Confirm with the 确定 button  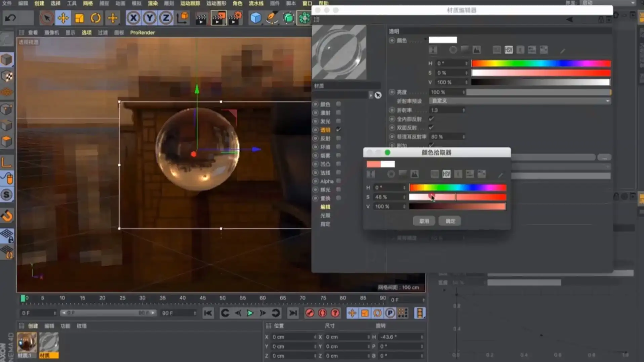[450, 221]
